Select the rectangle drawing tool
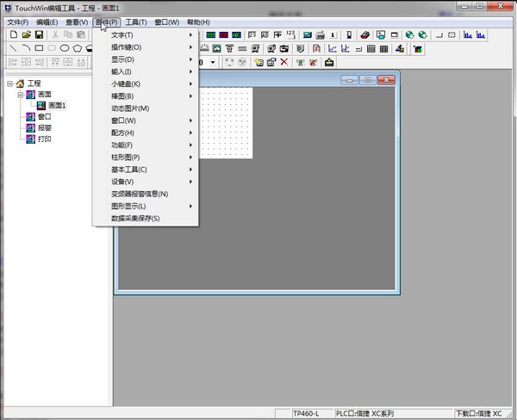Image resolution: width=517 pixels, height=420 pixels. [x=39, y=49]
